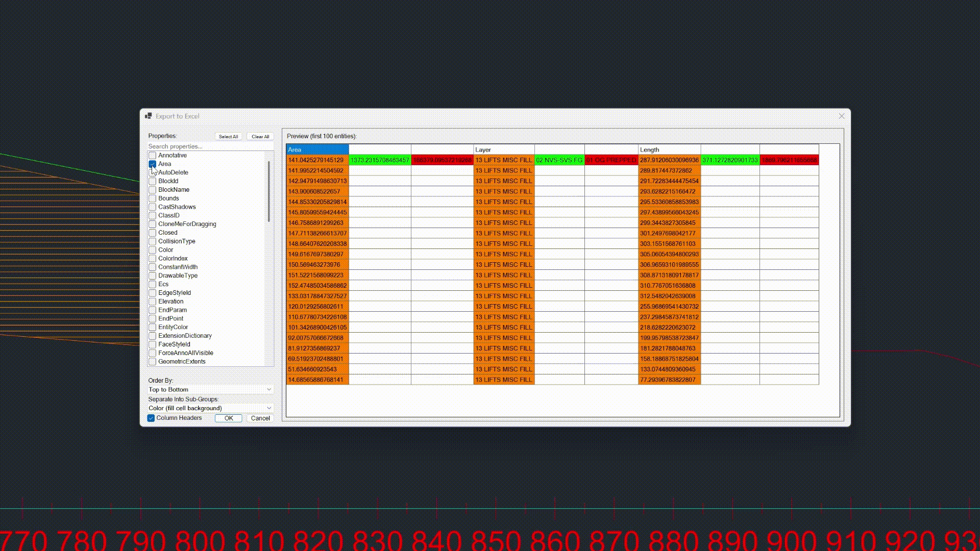The width and height of the screenshot is (980, 551).
Task: Select the green 02 NVS-SVS FG cell
Action: [x=559, y=159]
